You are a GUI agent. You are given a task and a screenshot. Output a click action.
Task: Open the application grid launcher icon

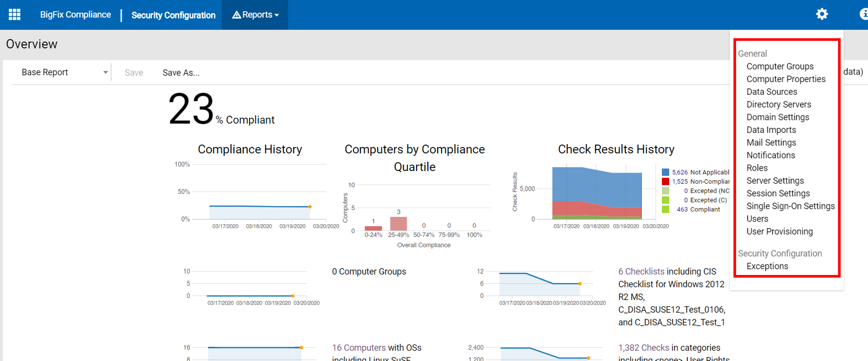point(14,15)
